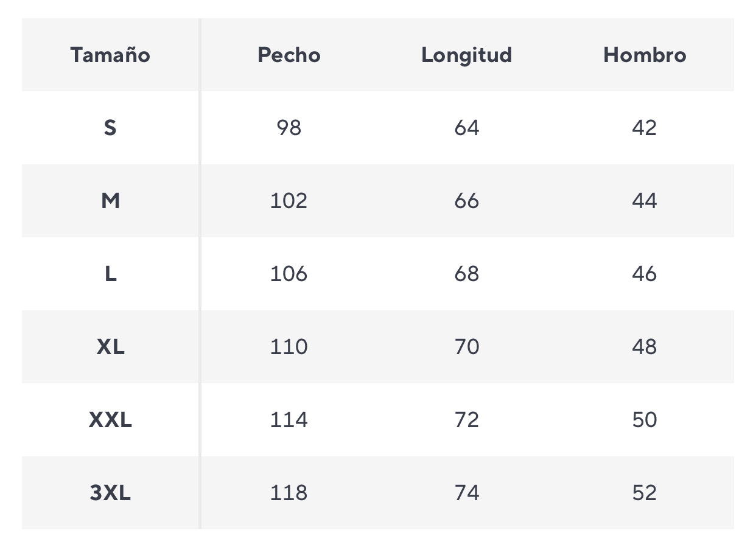
Task: Click the M size row label
Action: tap(110, 201)
